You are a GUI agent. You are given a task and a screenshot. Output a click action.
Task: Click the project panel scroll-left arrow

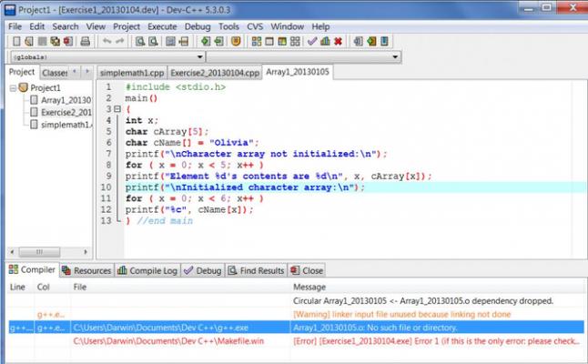click(x=13, y=252)
